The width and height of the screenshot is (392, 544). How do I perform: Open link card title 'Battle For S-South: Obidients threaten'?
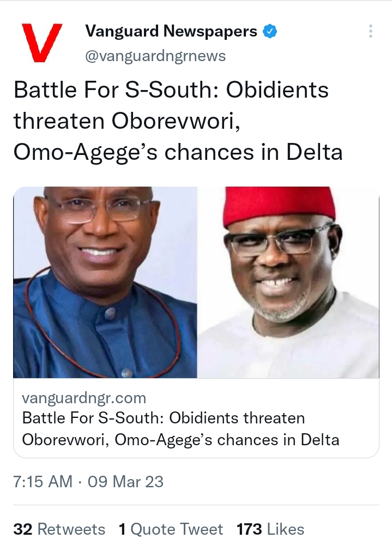164,419
